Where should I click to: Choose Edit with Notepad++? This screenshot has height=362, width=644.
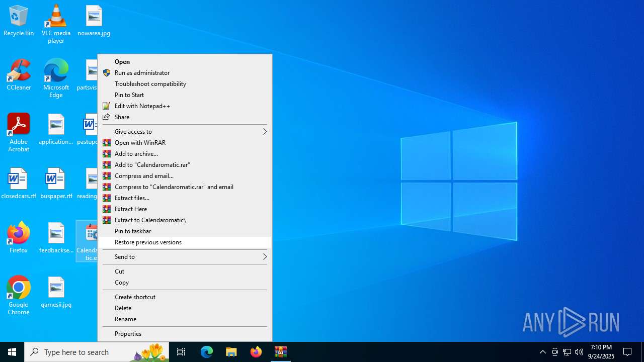click(x=185, y=106)
